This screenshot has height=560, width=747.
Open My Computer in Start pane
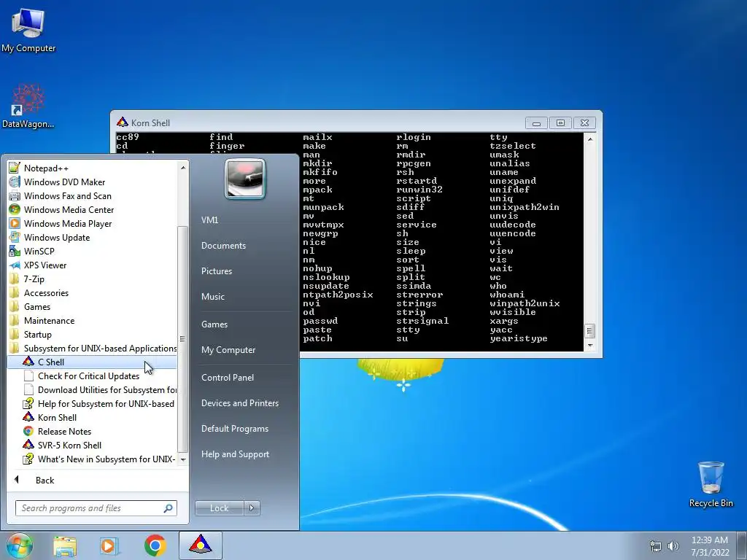[228, 350]
